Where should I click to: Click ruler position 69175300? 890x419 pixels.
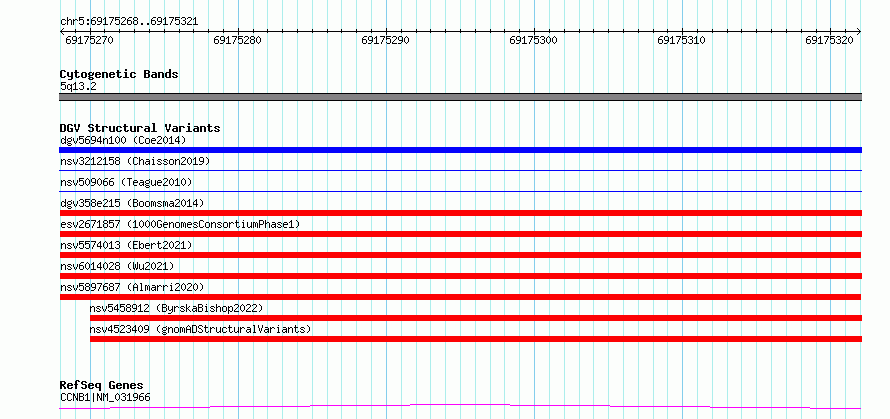coord(534,40)
